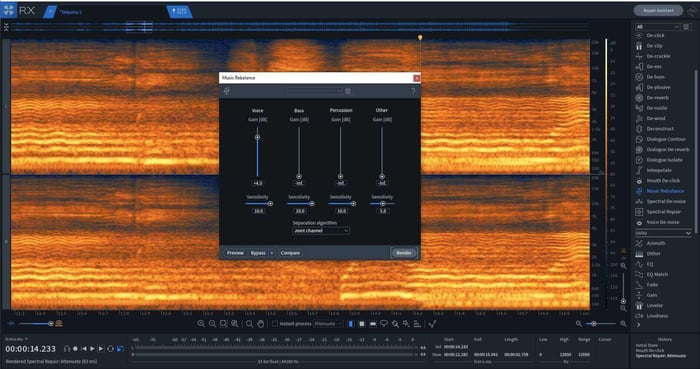Open the Spectral De-noise module
This screenshot has width=700, height=369.
pyautogui.click(x=666, y=201)
